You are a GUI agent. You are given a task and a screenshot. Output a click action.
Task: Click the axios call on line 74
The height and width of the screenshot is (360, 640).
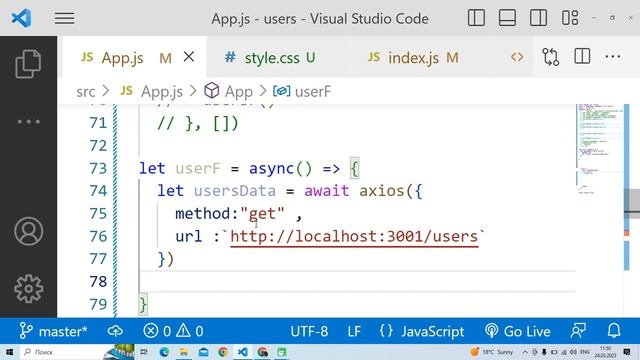pos(381,191)
